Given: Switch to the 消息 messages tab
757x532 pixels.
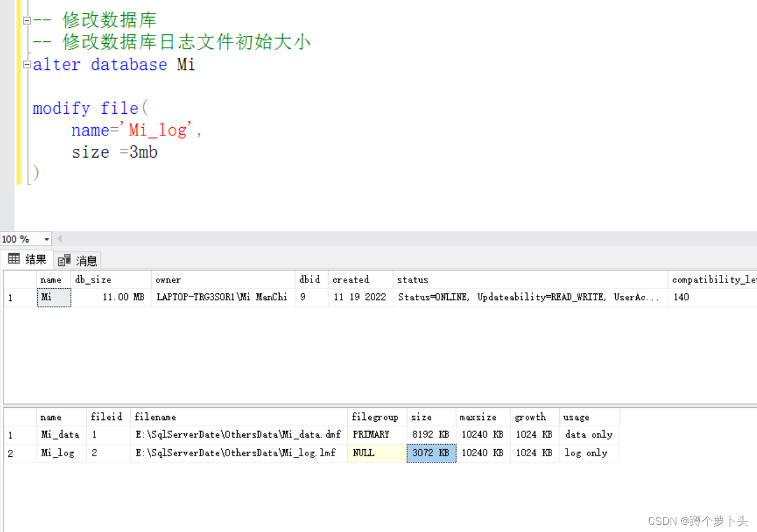Looking at the screenshot, I should click(x=78, y=260).
